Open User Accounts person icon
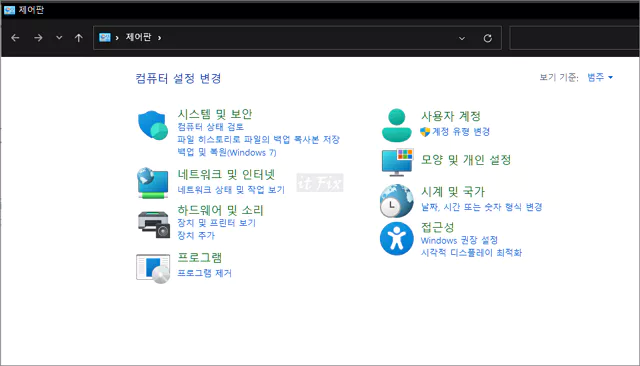Image resolution: width=640 pixels, height=366 pixels. point(396,125)
